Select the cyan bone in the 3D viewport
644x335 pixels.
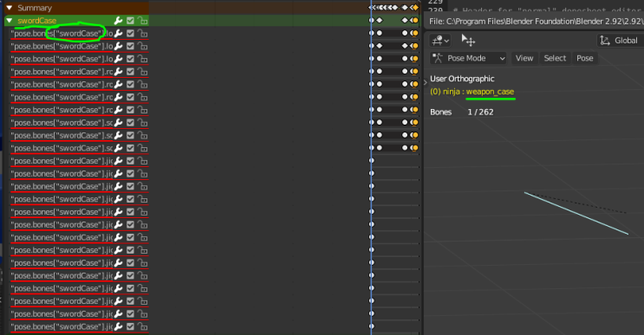[x=576, y=213]
